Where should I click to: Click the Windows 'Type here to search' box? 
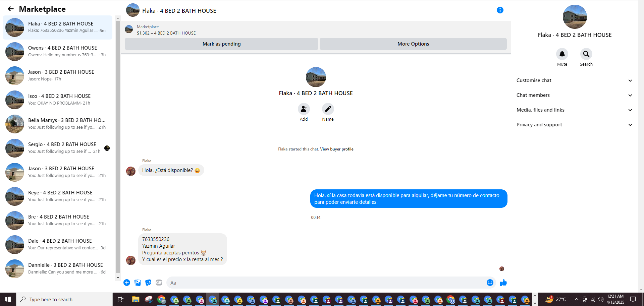pos(64,299)
